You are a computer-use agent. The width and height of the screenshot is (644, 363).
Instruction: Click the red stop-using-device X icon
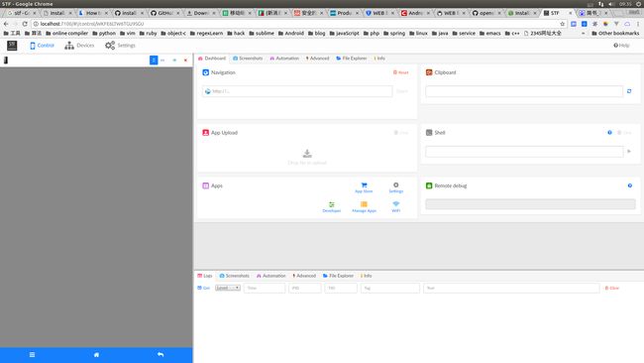click(x=185, y=60)
